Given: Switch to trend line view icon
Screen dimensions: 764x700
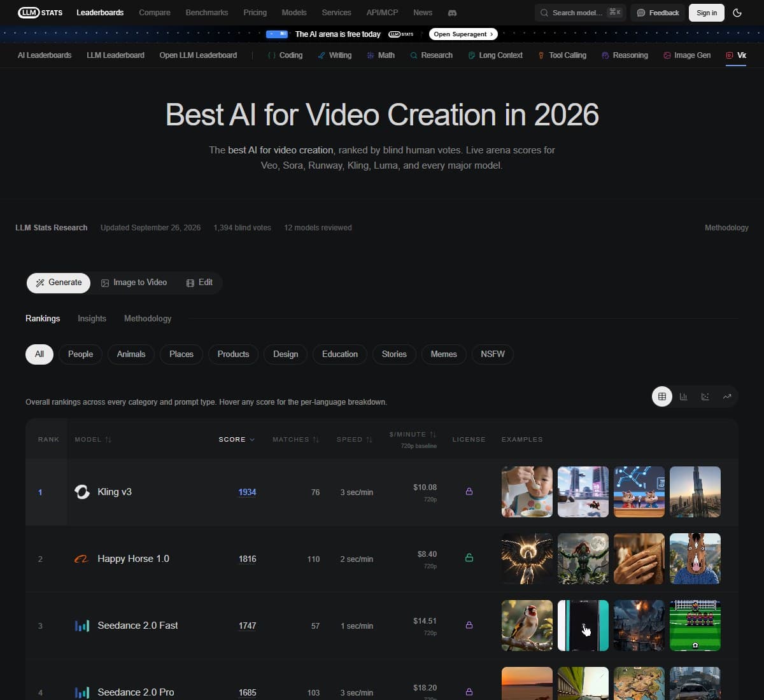Looking at the screenshot, I should point(727,396).
